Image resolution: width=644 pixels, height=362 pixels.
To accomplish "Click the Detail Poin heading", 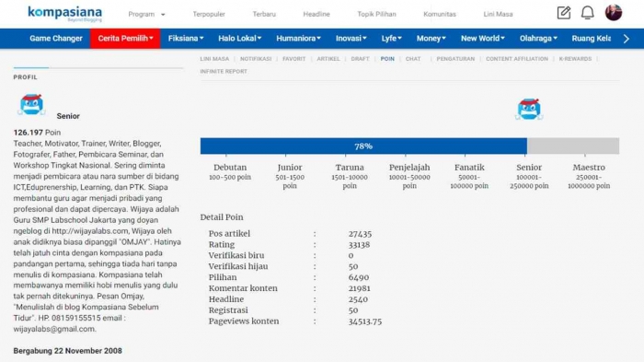I will point(222,217).
